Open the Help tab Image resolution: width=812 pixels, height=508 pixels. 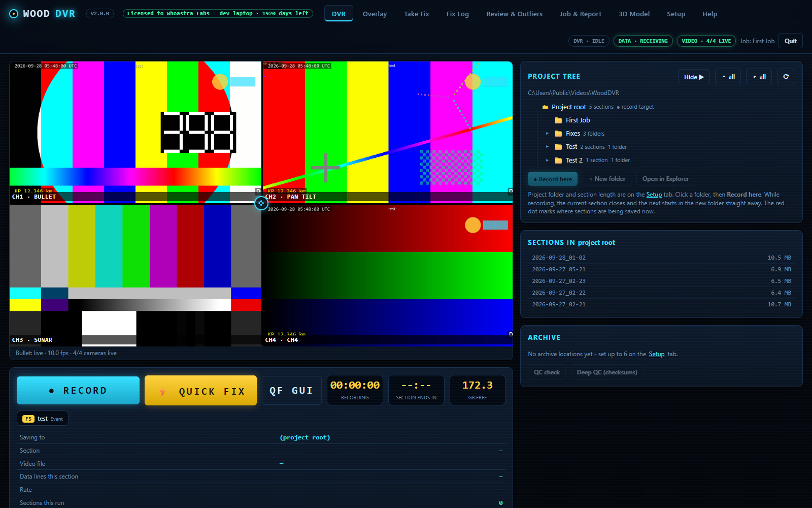(x=709, y=14)
